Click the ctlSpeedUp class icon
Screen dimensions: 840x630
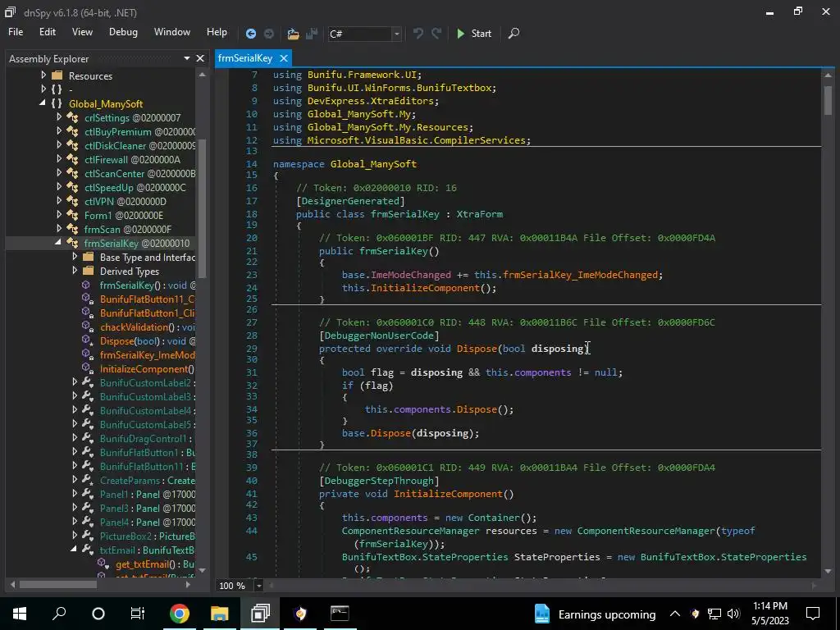72,188
